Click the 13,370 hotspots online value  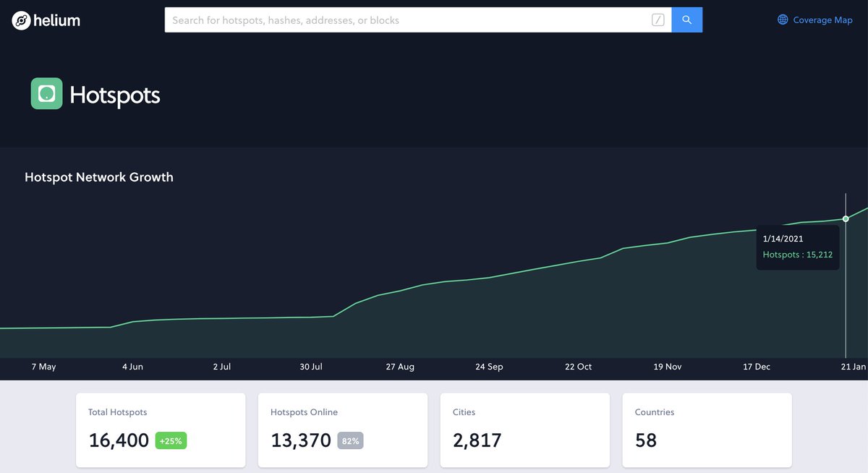pos(301,440)
